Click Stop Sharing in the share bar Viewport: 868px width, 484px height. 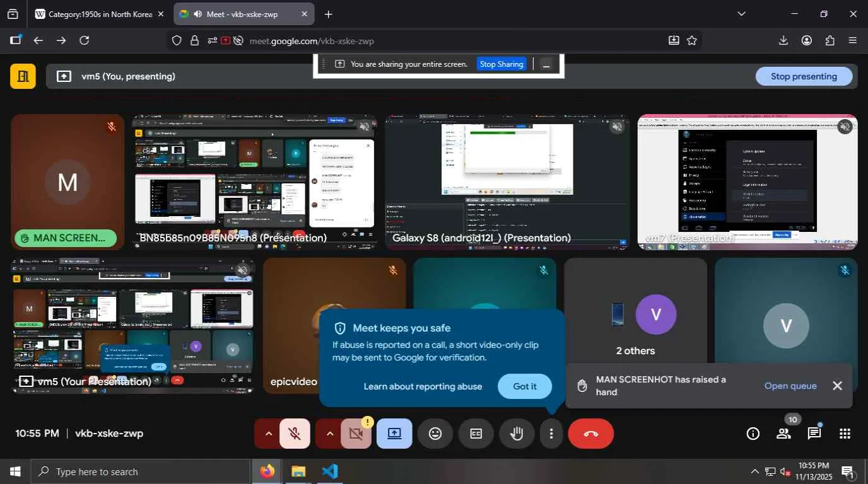[x=501, y=64]
